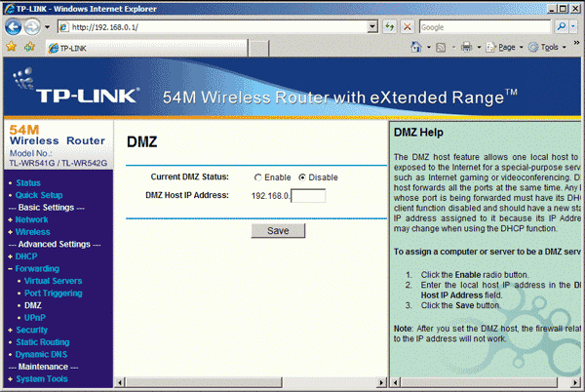The height and width of the screenshot is (392, 585).
Task: Select the DMZ sidebar item
Action: pos(33,305)
